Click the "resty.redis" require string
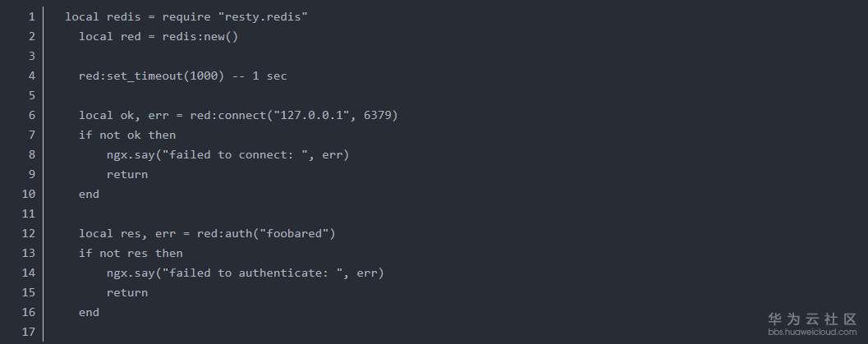Viewport: 868px width, 344px height. coord(269,16)
